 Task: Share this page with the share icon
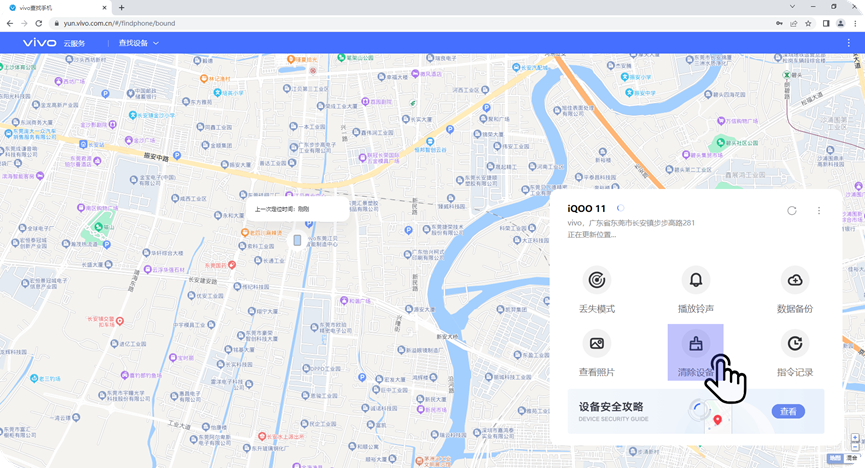pos(794,23)
